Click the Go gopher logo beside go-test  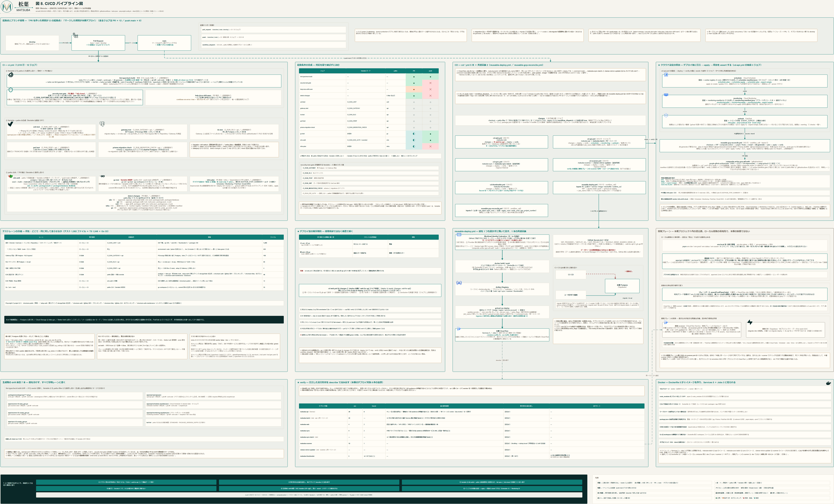(102, 176)
